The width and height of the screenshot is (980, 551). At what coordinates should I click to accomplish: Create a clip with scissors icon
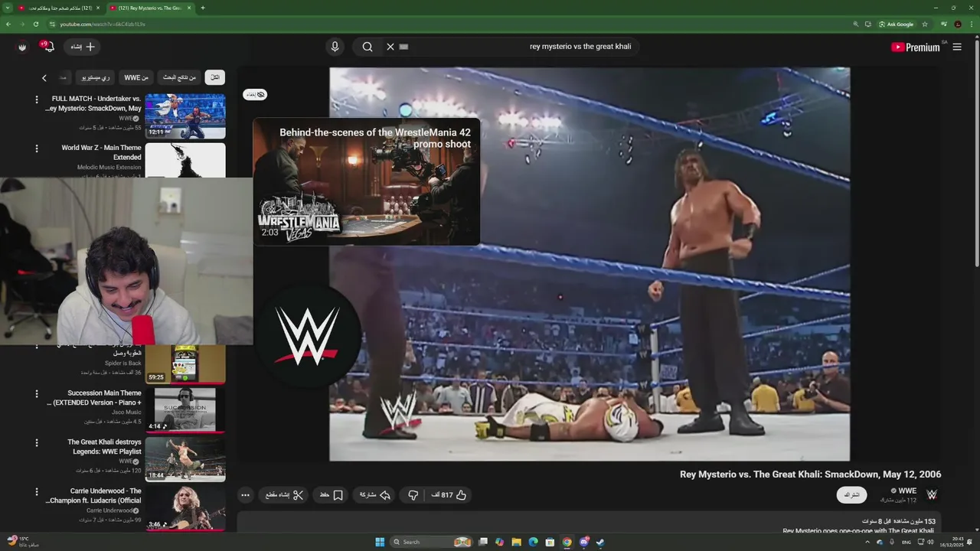(285, 495)
